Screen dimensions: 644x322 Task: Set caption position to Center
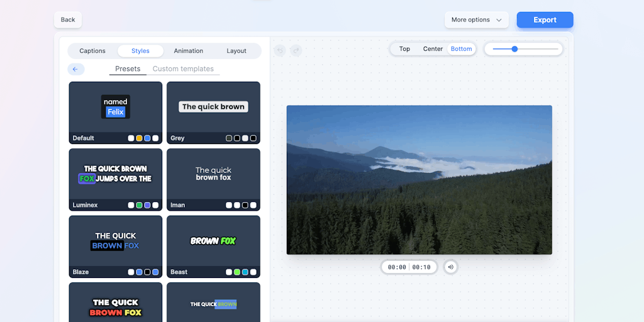point(433,49)
